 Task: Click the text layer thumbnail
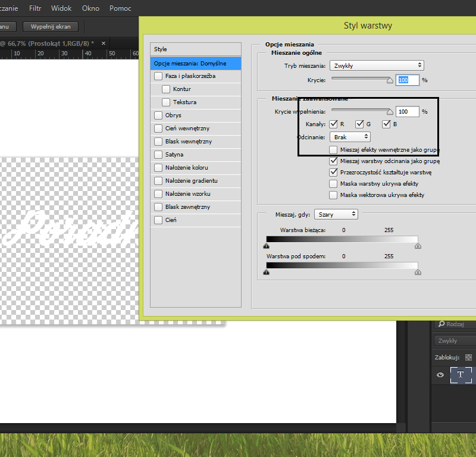tap(461, 375)
